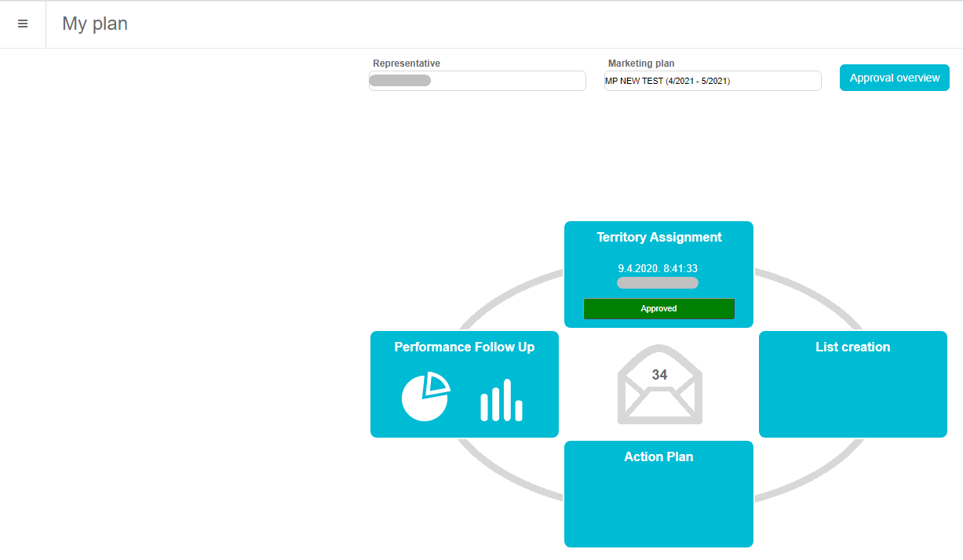
Task: Click the MP NEW TEST plan text
Action: [x=668, y=81]
